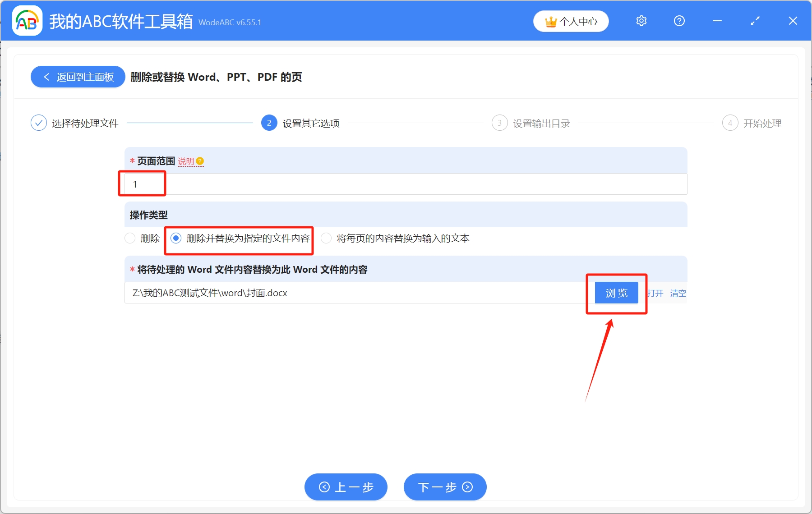Open the 说明 help bubble icon
The image size is (812, 514).
click(200, 161)
